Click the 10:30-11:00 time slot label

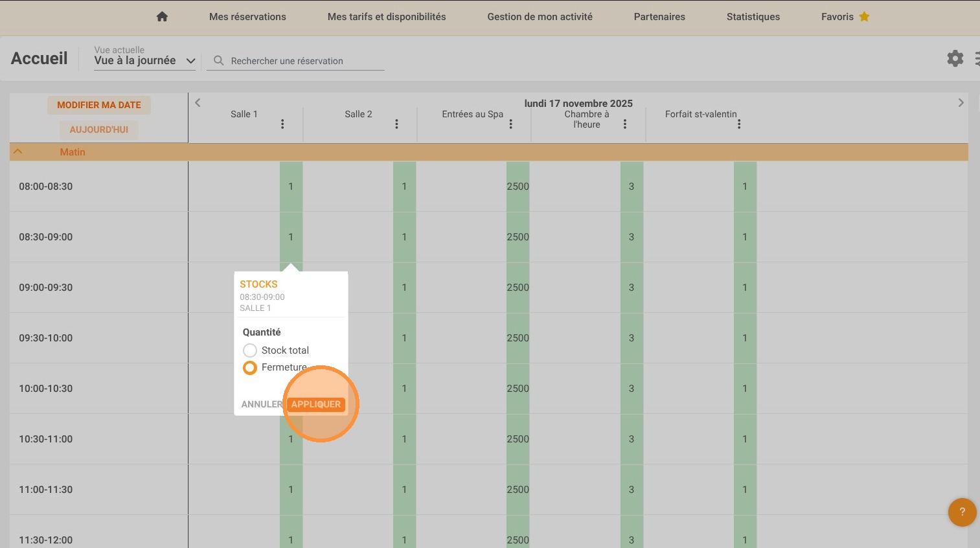pos(46,439)
